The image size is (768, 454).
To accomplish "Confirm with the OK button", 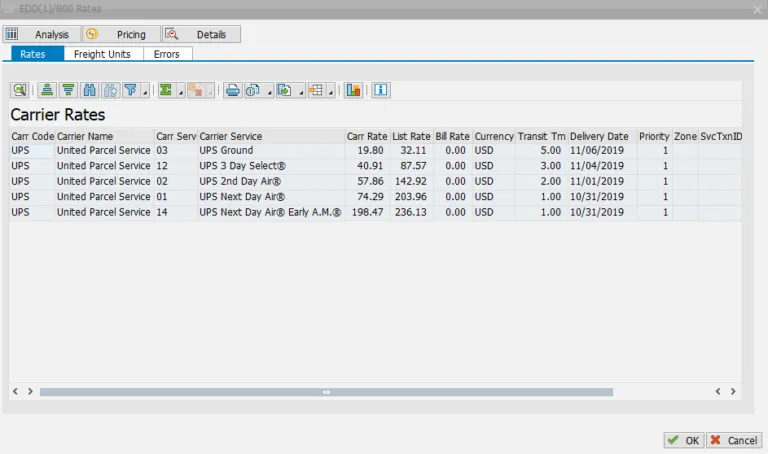I will click(684, 440).
